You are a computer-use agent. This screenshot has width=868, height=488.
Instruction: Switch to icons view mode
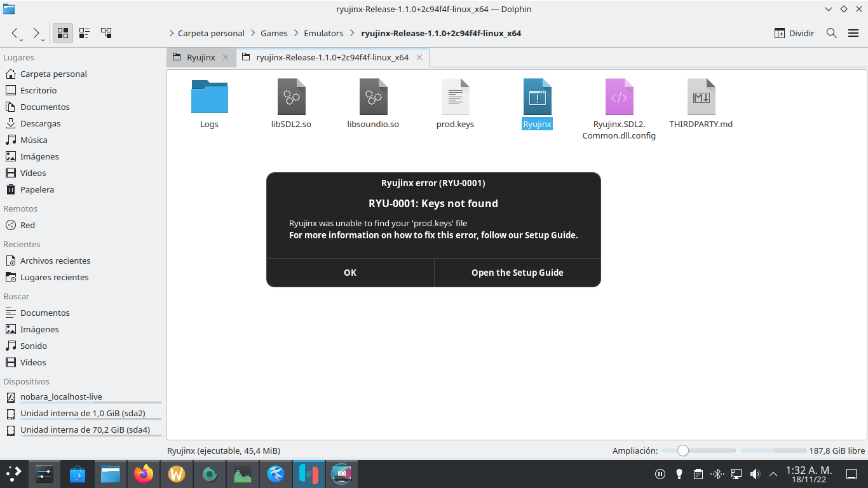point(62,33)
